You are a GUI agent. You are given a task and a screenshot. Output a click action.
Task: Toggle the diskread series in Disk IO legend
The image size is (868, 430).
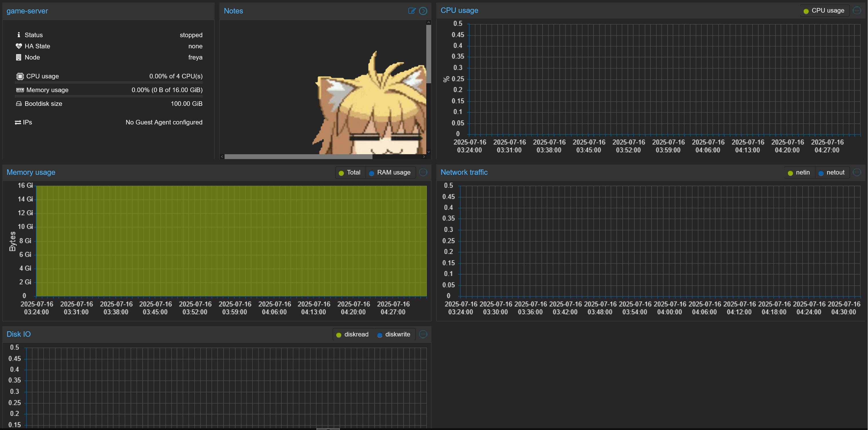click(352, 334)
